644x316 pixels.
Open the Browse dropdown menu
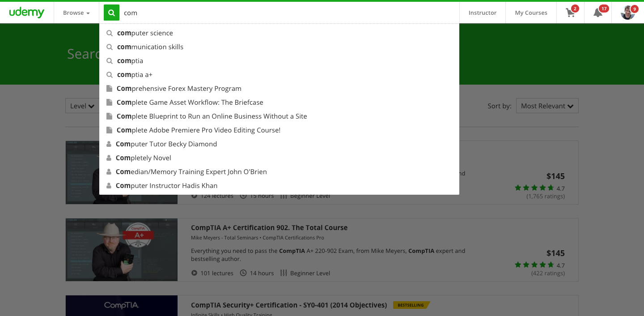click(x=76, y=13)
